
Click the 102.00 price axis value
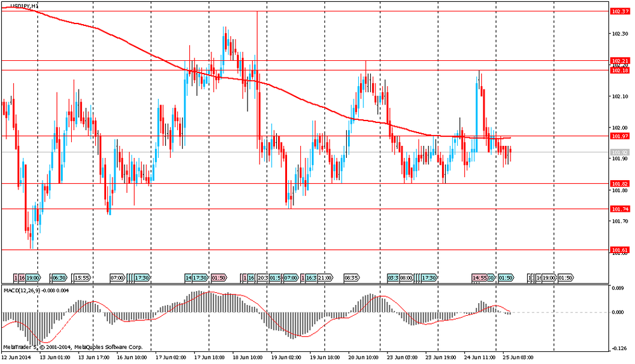point(620,128)
